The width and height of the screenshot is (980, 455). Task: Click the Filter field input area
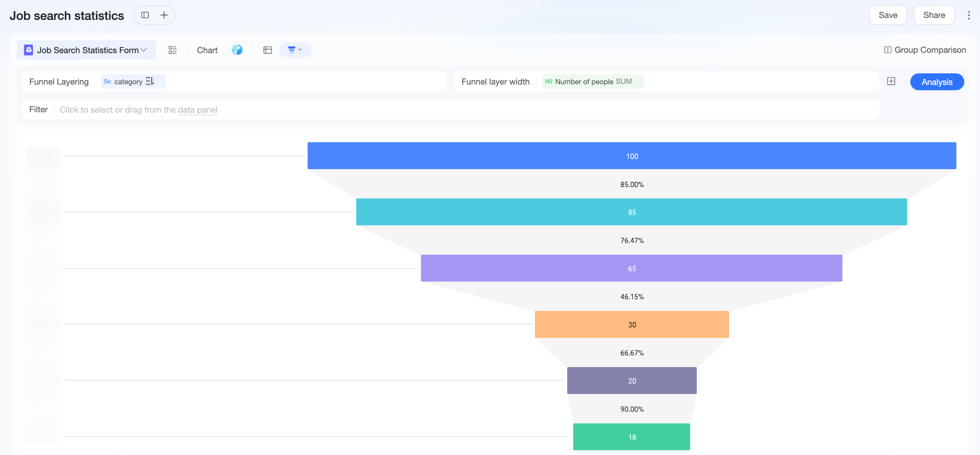[466, 110]
